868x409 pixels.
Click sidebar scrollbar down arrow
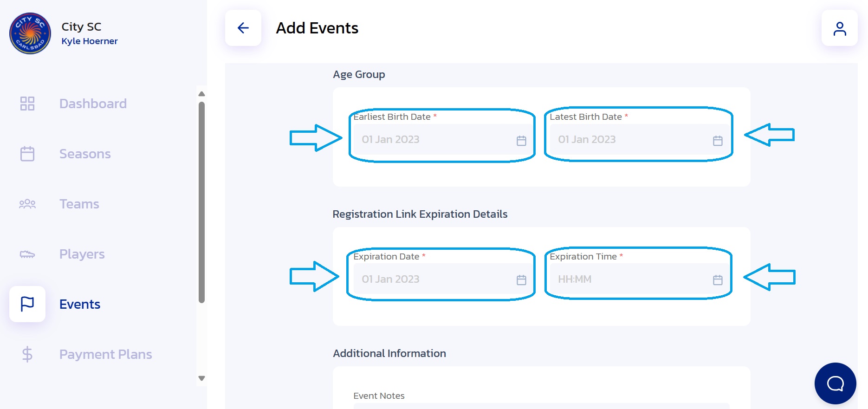coord(201,378)
